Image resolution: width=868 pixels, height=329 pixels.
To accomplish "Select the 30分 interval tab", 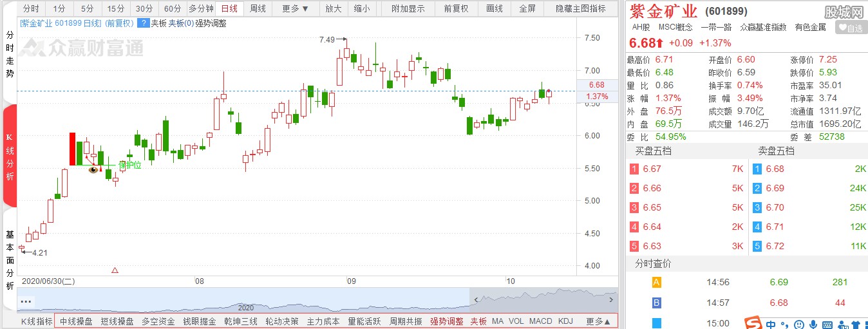I will 144,9.
